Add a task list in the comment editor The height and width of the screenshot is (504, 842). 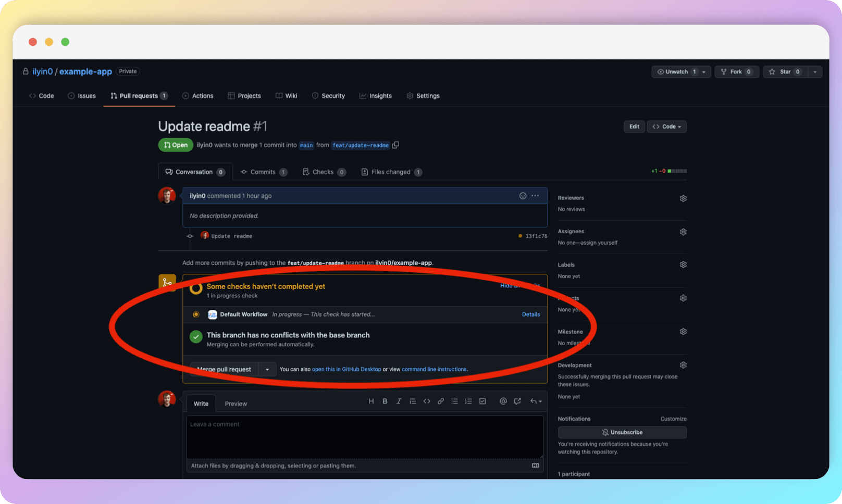point(482,401)
